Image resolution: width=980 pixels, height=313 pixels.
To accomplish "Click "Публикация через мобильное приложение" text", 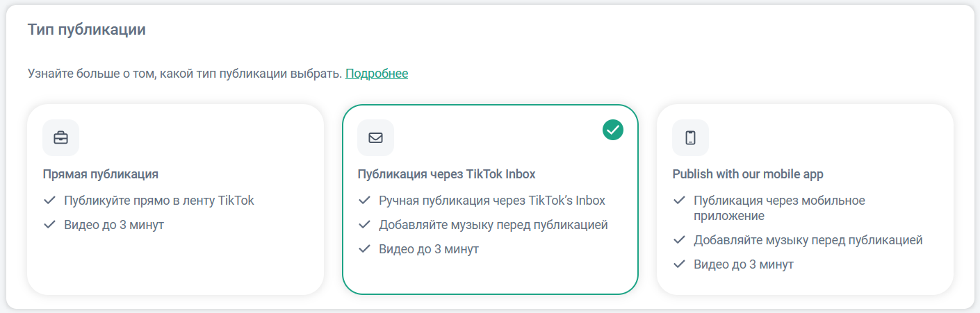I will tap(779, 208).
